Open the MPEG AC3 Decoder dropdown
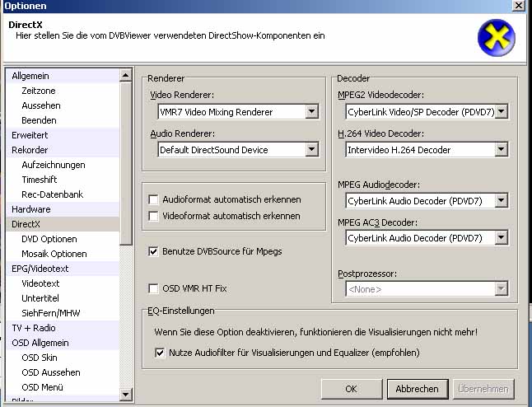This screenshot has width=532, height=407. tap(501, 238)
